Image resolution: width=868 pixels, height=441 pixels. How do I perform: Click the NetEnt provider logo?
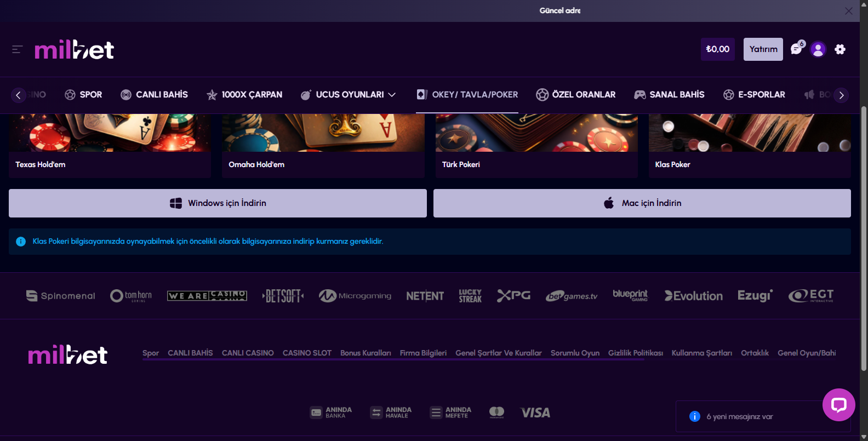tap(425, 296)
